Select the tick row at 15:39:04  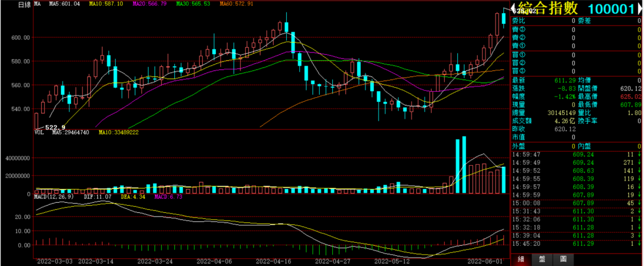[x=577, y=236]
